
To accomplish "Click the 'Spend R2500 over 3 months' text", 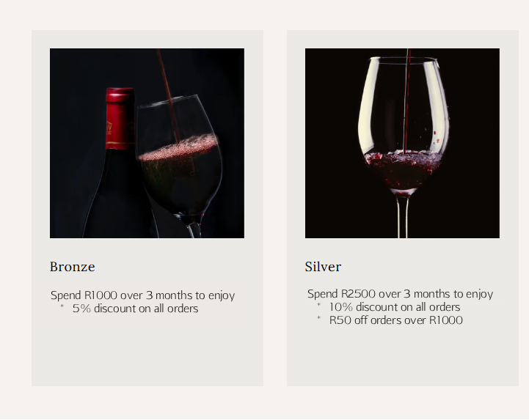I will [400, 294].
